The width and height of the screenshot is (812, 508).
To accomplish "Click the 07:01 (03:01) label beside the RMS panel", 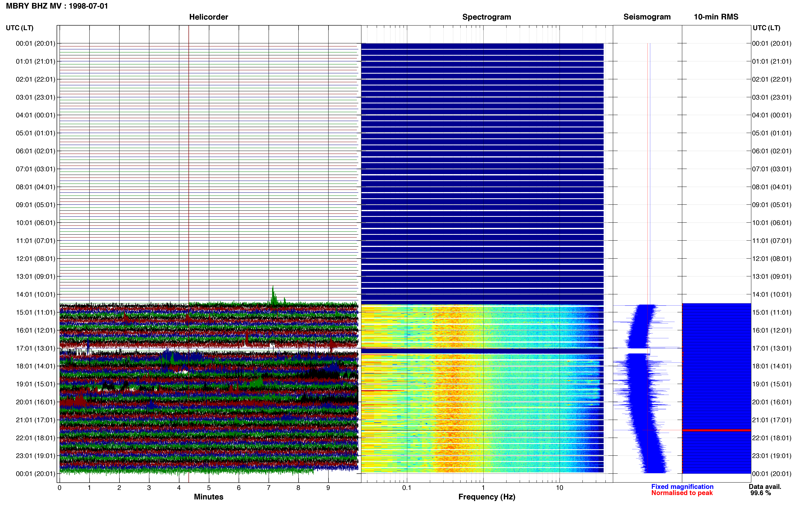I will coord(772,169).
